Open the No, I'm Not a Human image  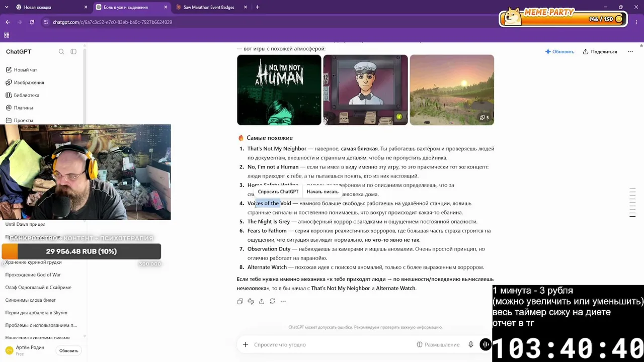point(279,90)
